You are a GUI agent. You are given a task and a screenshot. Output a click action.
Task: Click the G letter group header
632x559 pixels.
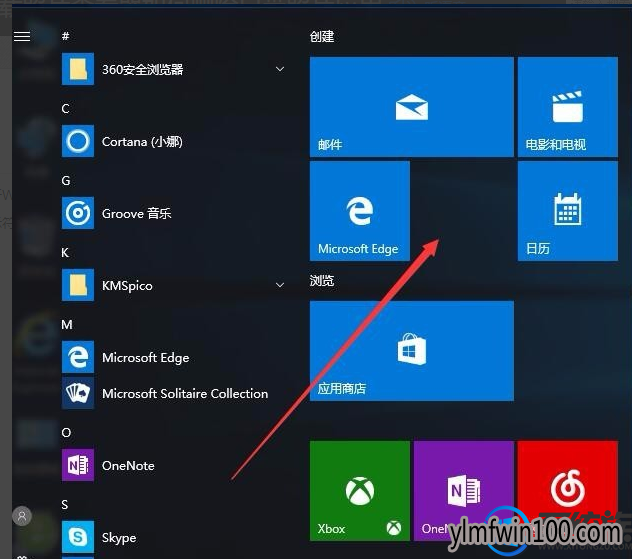pyautogui.click(x=66, y=181)
